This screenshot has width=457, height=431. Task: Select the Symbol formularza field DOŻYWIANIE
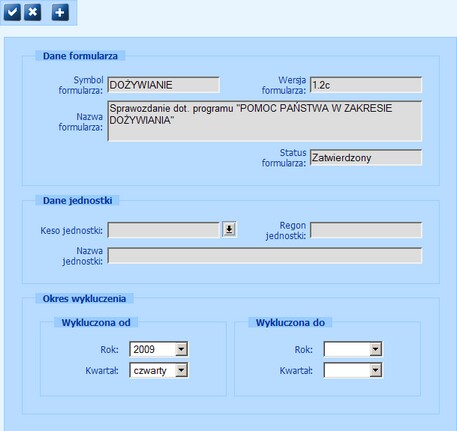click(163, 85)
